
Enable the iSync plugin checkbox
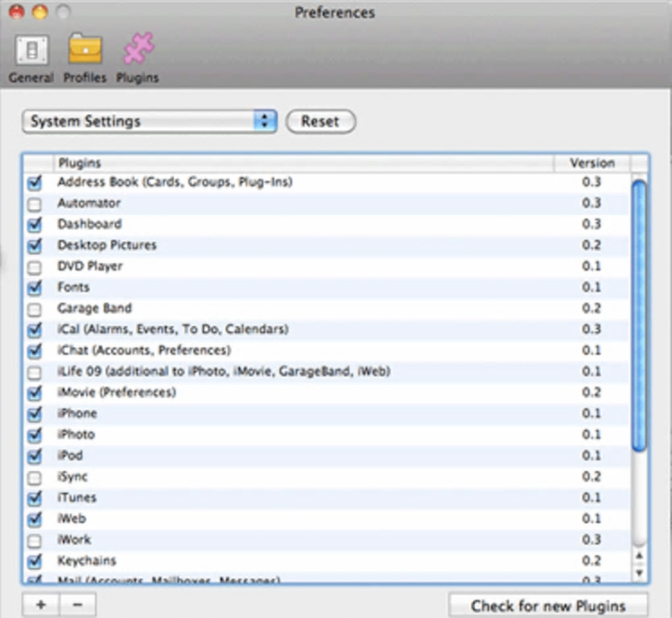pos(34,478)
